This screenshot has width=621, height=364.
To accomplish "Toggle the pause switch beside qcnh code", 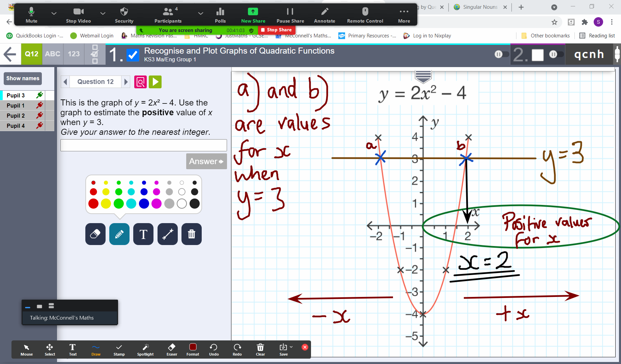I will pyautogui.click(x=556, y=54).
